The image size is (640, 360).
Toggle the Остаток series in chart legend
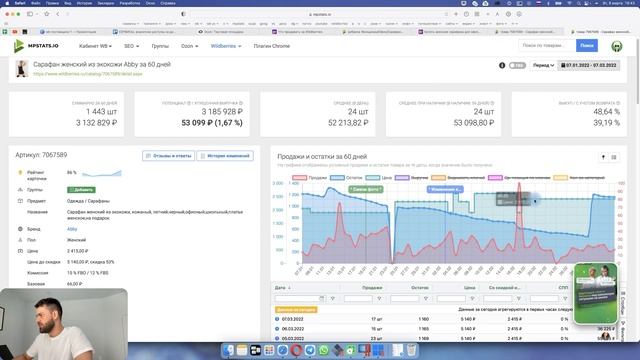(346, 178)
